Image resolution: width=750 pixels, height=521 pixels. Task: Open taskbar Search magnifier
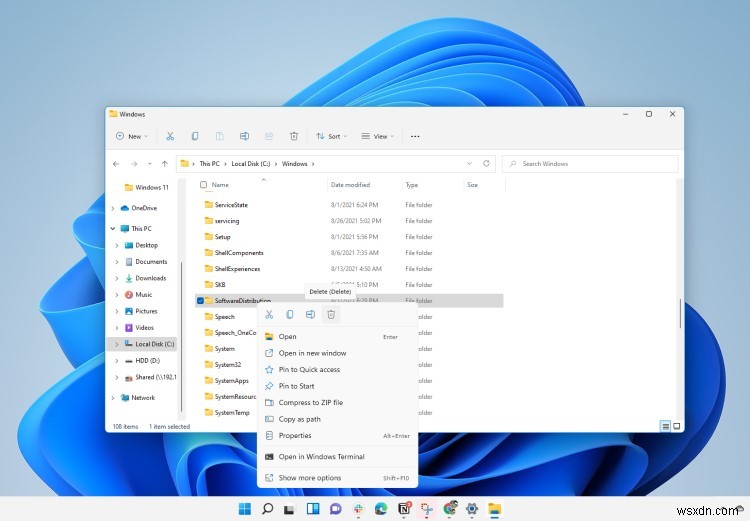[268, 509]
